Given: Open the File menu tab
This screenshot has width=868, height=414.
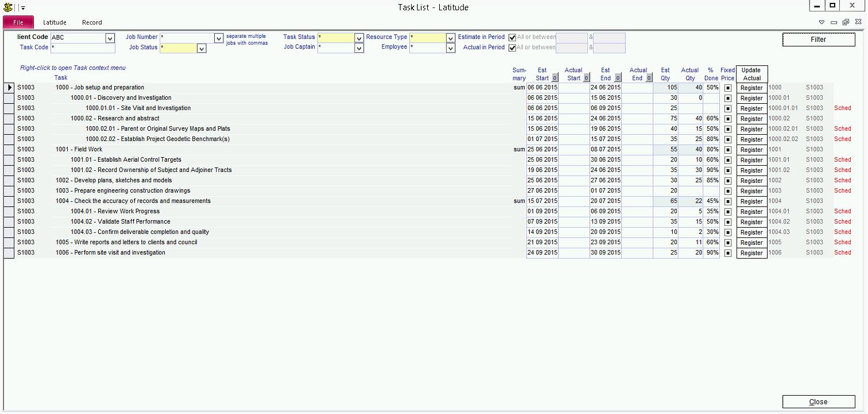Looking at the screenshot, I should (18, 22).
